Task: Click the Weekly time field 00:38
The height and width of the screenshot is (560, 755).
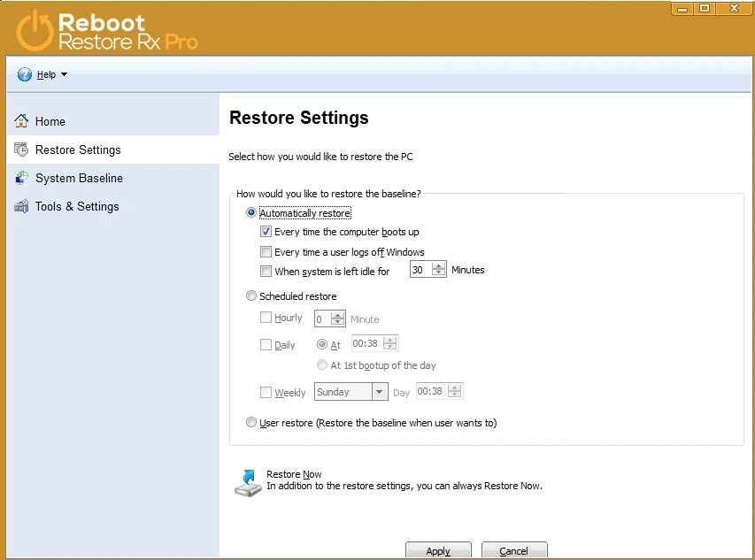Action: [432, 391]
